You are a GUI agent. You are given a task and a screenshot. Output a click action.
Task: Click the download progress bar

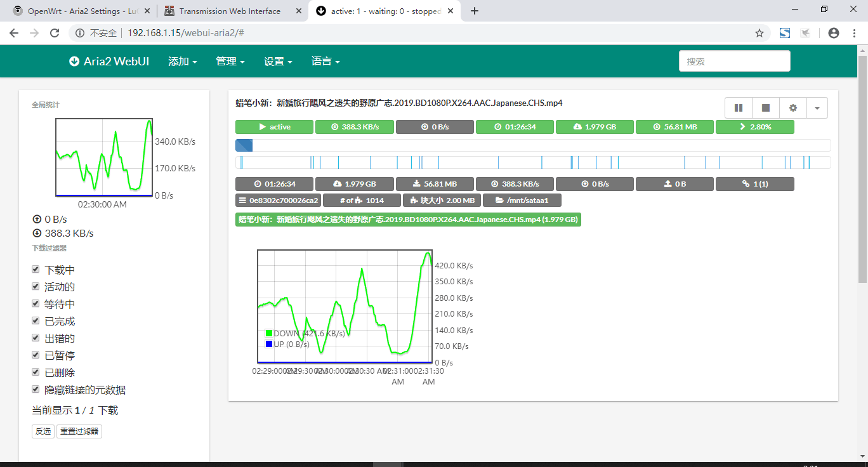[x=533, y=145]
